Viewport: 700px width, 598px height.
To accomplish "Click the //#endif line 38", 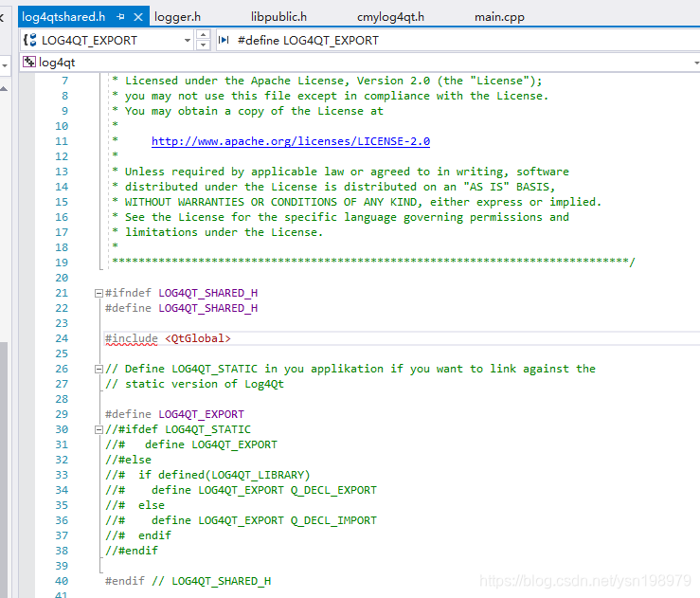I will coord(132,552).
